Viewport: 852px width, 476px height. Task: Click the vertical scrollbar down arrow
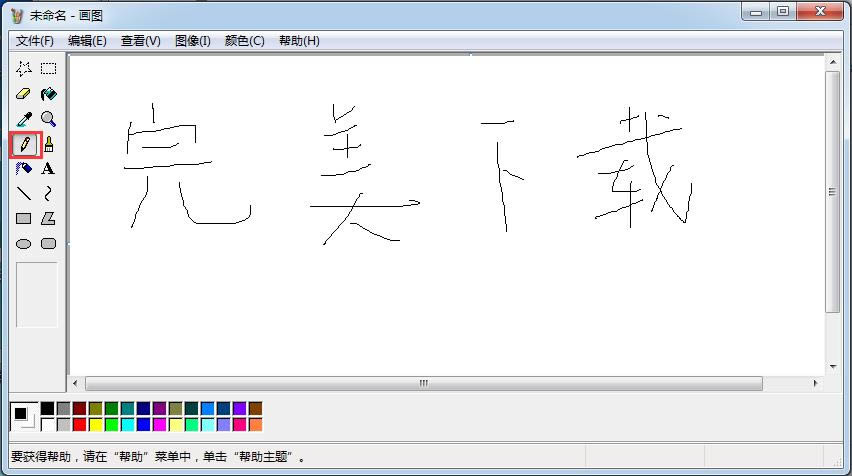click(x=833, y=367)
